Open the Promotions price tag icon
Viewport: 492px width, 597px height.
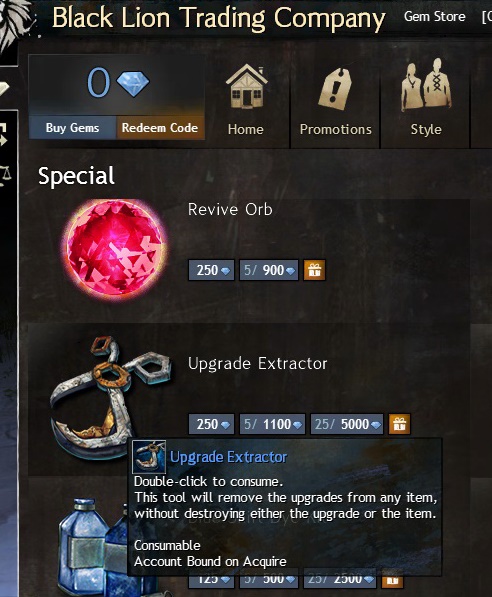[x=335, y=89]
